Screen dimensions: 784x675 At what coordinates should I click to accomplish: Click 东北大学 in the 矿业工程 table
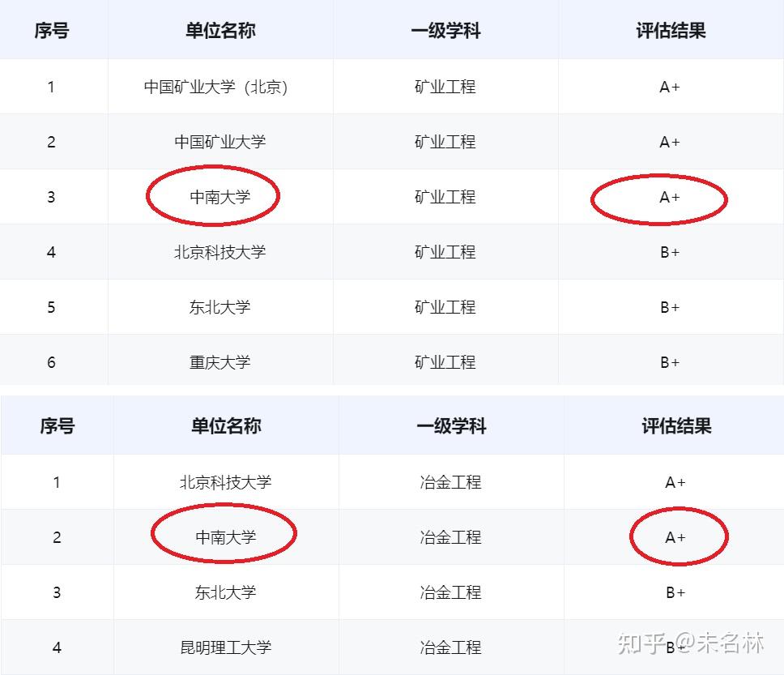[x=220, y=307]
